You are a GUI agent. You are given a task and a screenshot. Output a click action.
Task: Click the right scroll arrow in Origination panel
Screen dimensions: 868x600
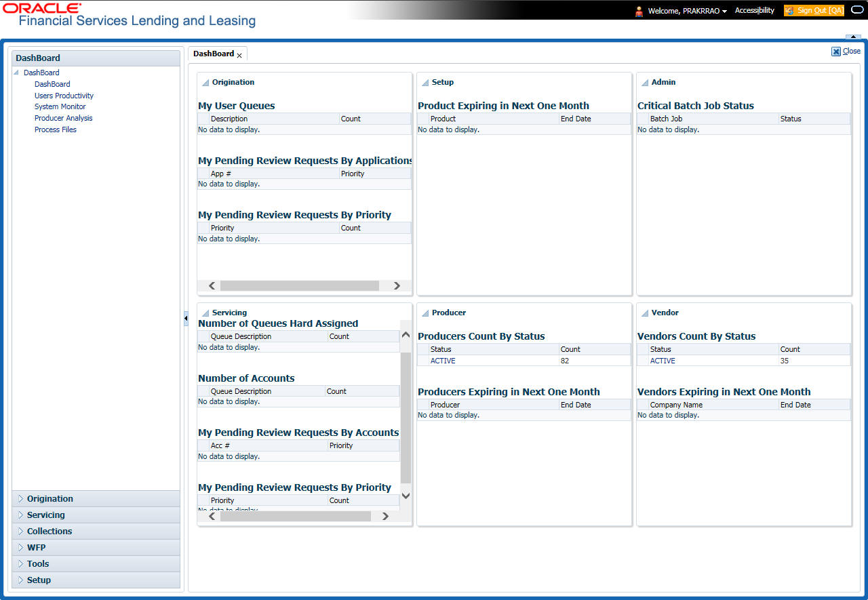pos(397,286)
